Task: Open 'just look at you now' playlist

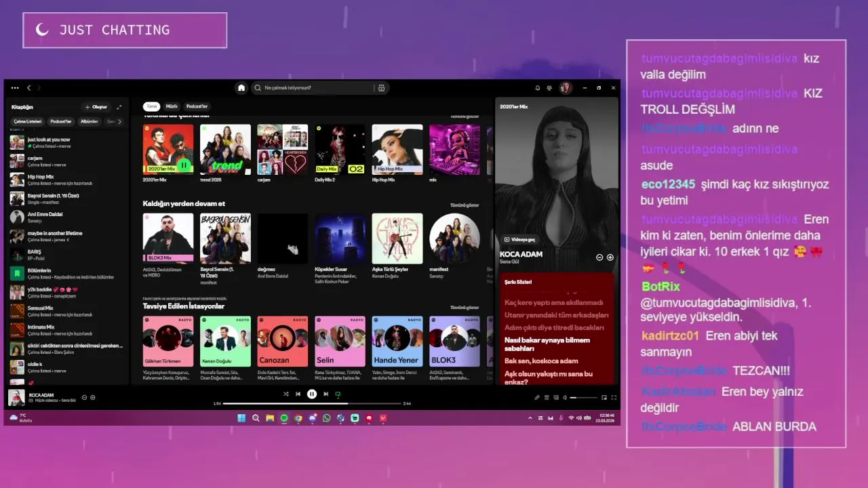Action: (68, 142)
